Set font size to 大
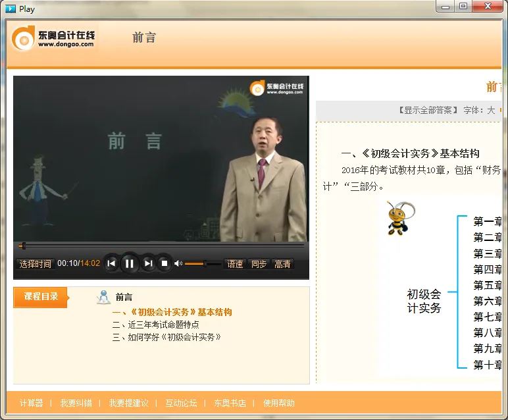 click(491, 111)
